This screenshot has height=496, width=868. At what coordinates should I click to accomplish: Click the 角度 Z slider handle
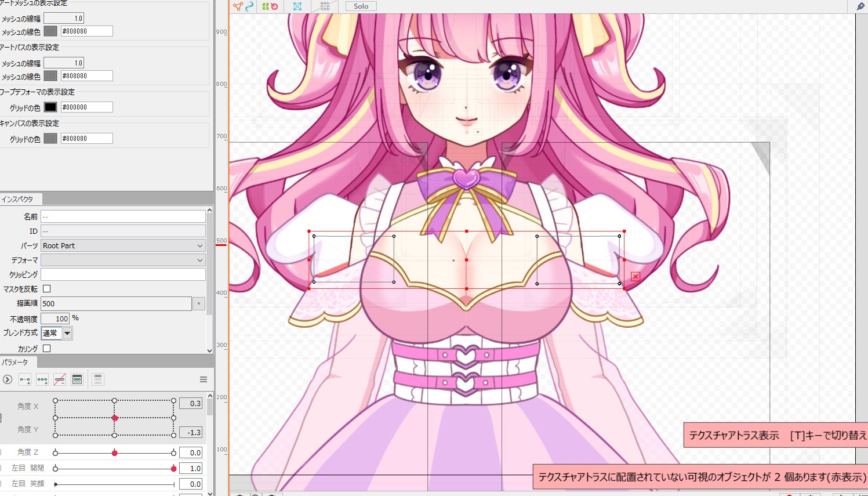[115, 452]
